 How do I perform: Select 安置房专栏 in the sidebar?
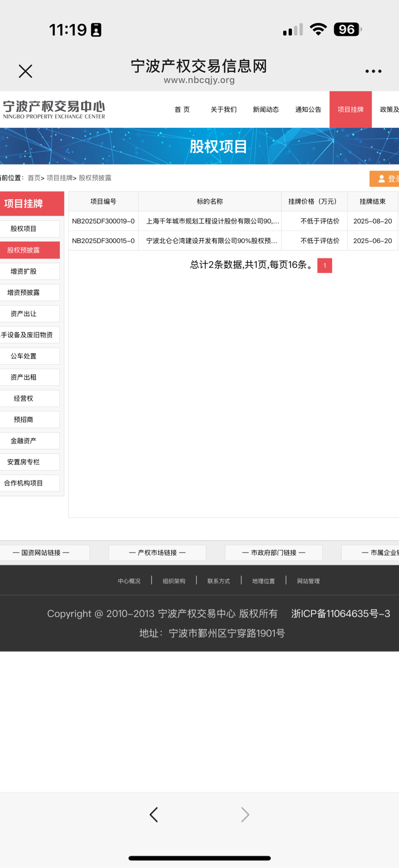click(30, 462)
